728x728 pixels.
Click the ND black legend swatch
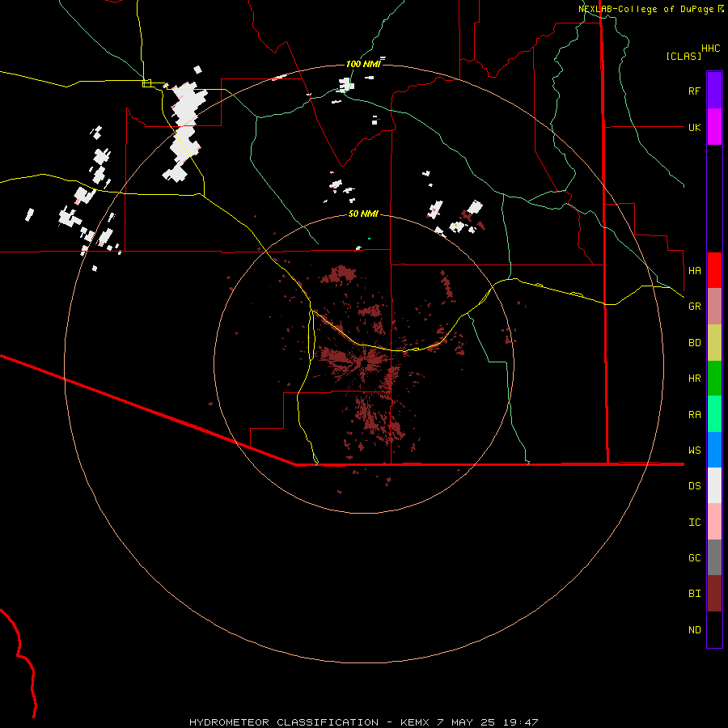click(714, 629)
